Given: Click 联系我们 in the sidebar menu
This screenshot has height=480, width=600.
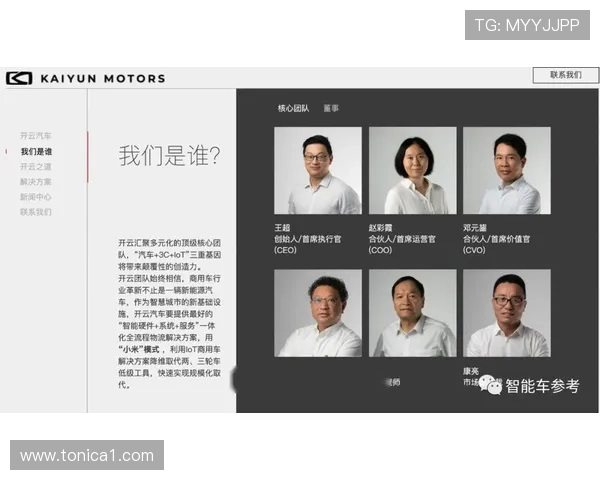Looking at the screenshot, I should click(x=35, y=212).
